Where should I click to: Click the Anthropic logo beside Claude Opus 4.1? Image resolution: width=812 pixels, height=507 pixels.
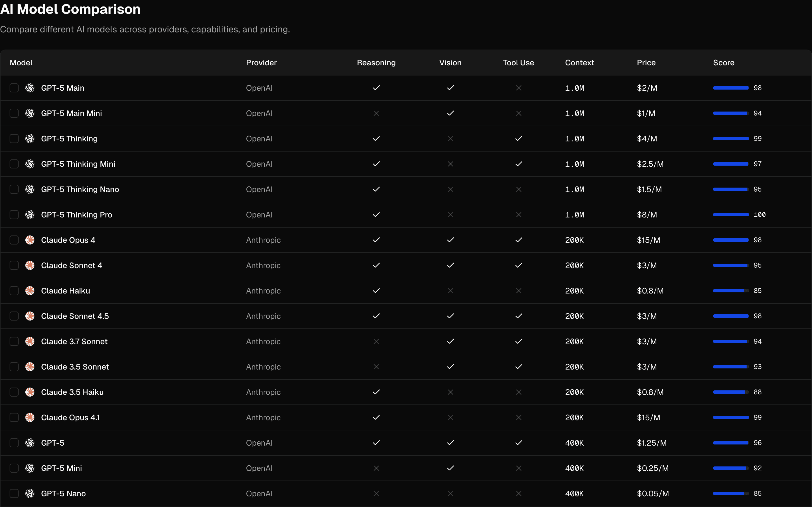click(30, 417)
